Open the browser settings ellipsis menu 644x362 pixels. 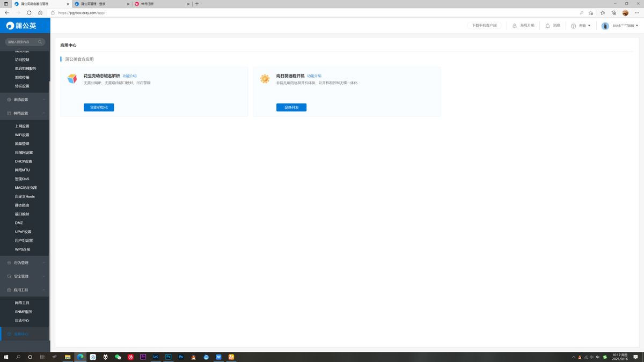637,12
